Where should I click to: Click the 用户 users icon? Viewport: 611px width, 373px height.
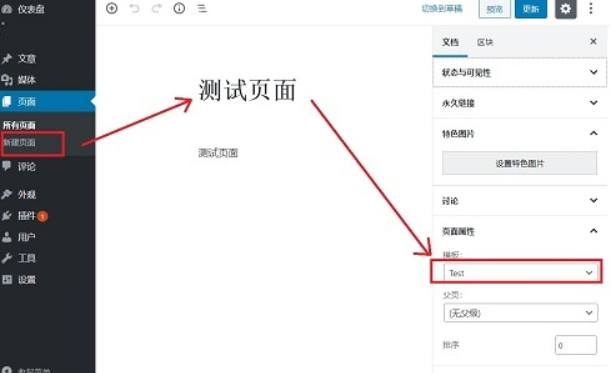pos(7,237)
